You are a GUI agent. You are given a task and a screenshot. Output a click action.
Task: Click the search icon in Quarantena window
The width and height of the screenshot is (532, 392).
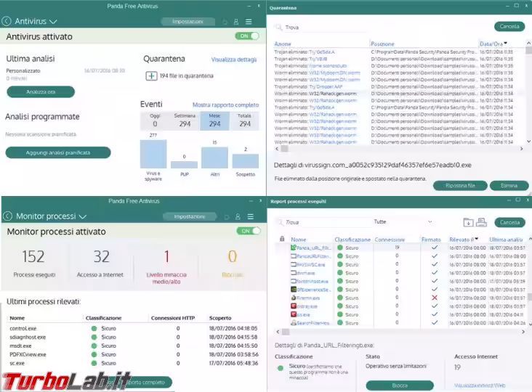[x=278, y=27]
